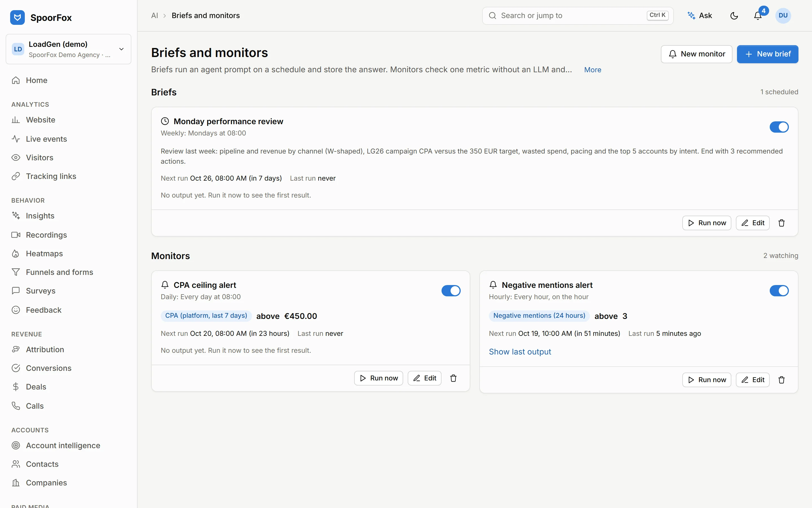This screenshot has height=508, width=812.
Task: Edit the Monday performance review brief
Action: [x=752, y=223]
